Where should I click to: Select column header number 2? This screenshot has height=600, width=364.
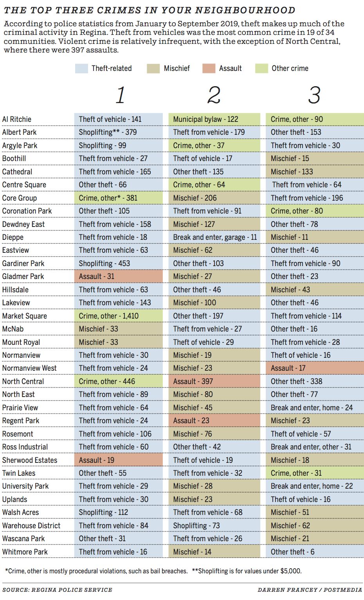214,95
